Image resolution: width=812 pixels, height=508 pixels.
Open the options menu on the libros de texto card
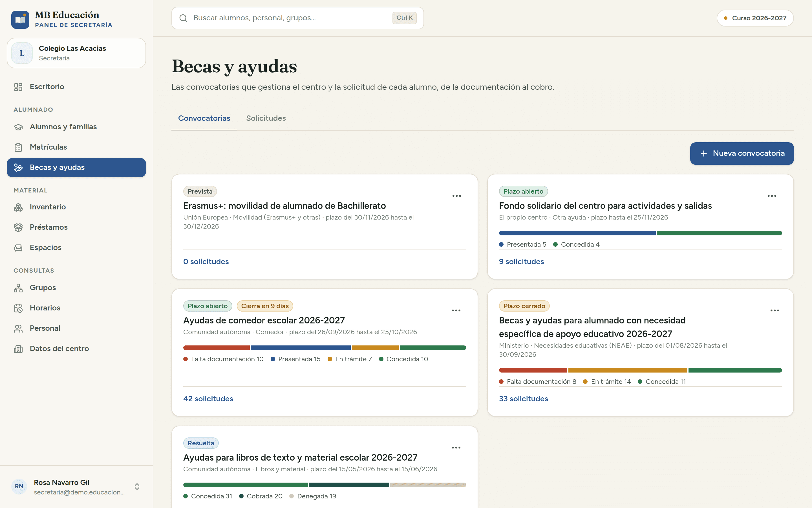pyautogui.click(x=456, y=448)
